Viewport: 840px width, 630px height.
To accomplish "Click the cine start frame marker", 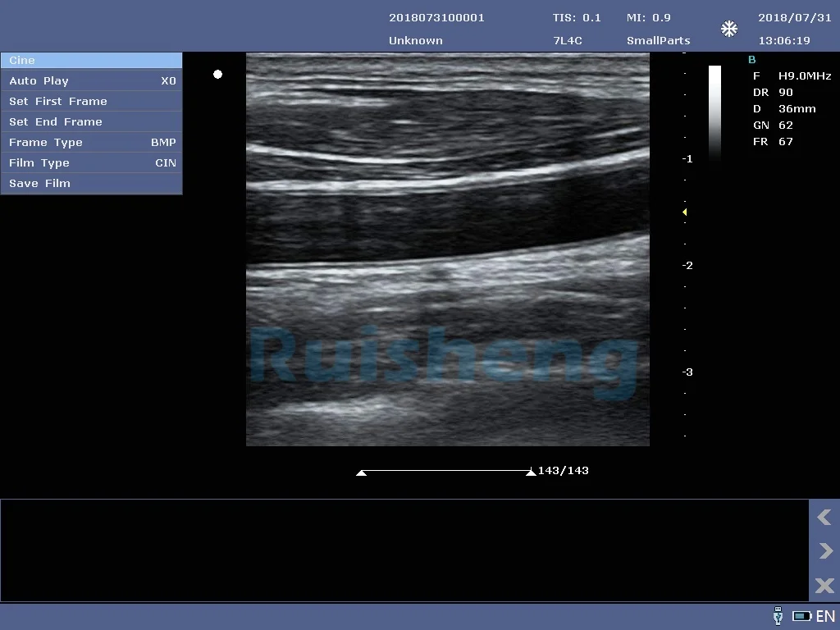I will (x=362, y=472).
